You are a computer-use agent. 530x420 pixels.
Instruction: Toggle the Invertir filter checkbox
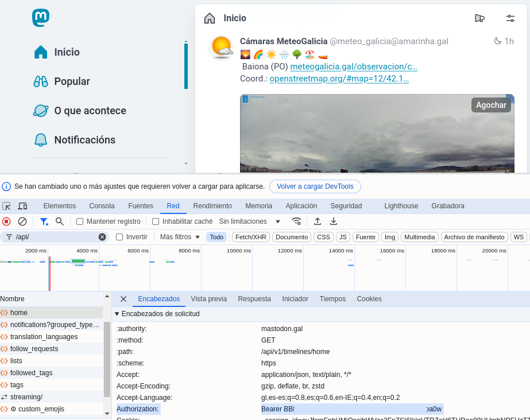(120, 236)
